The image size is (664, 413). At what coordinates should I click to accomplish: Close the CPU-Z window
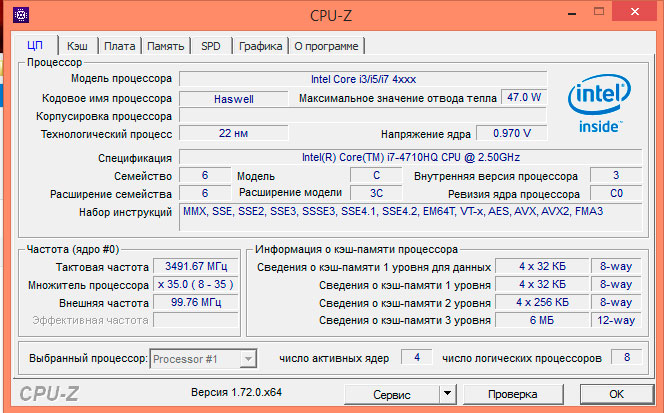(x=635, y=12)
